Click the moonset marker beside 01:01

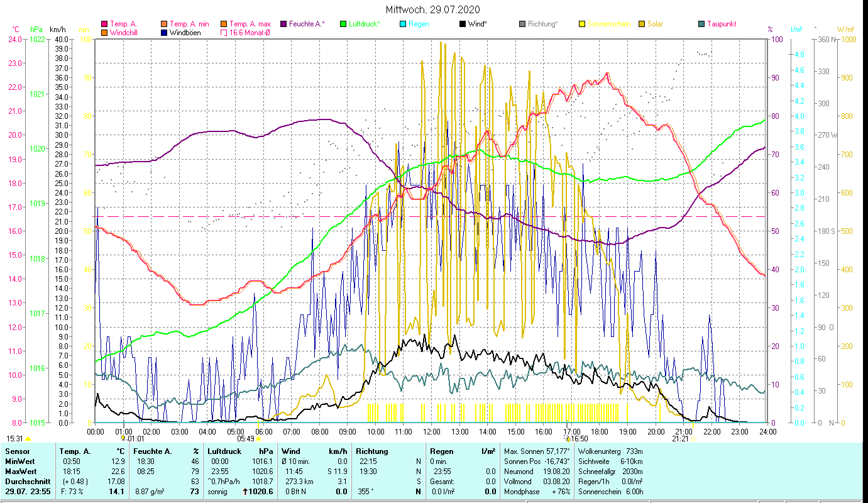coord(123,438)
